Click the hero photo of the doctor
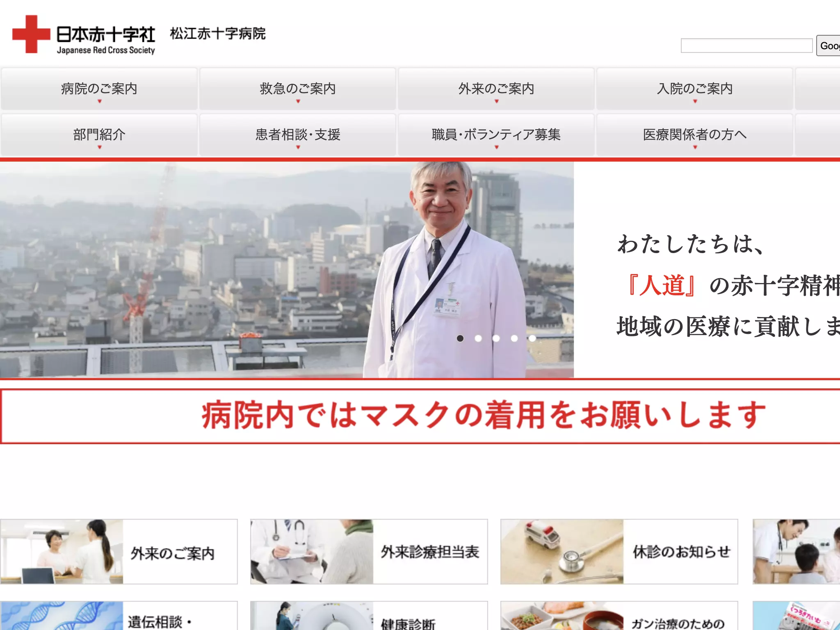The height and width of the screenshot is (630, 840). [x=287, y=269]
